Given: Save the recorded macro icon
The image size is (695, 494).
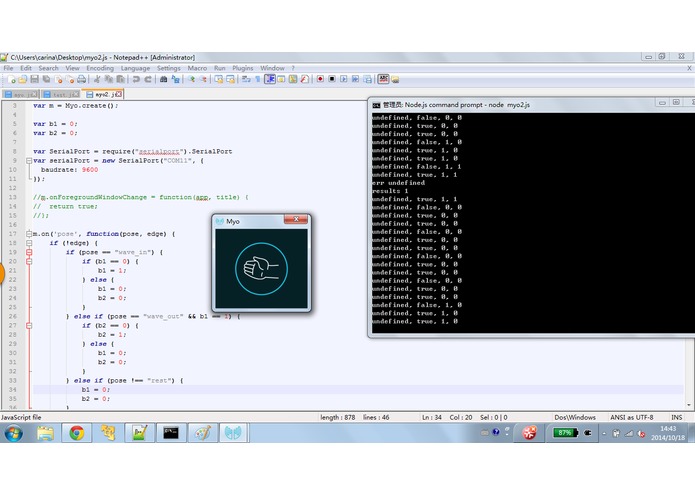Looking at the screenshot, I should (367, 79).
